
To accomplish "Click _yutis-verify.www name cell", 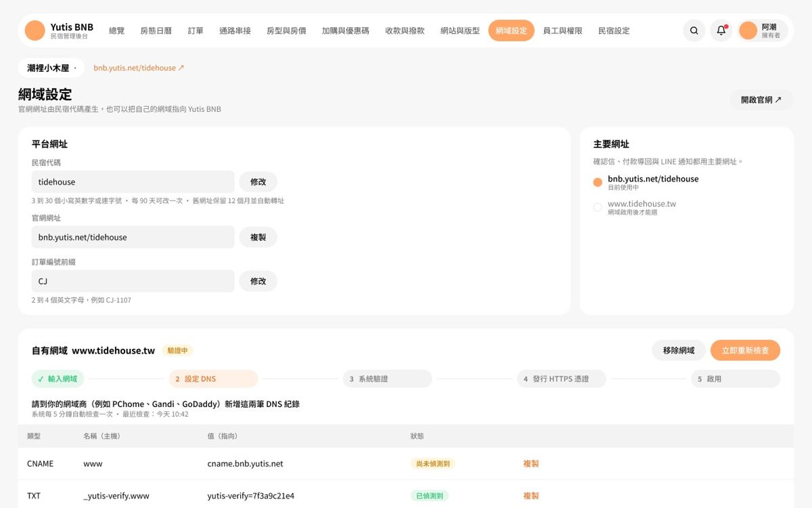I will pyautogui.click(x=116, y=496).
